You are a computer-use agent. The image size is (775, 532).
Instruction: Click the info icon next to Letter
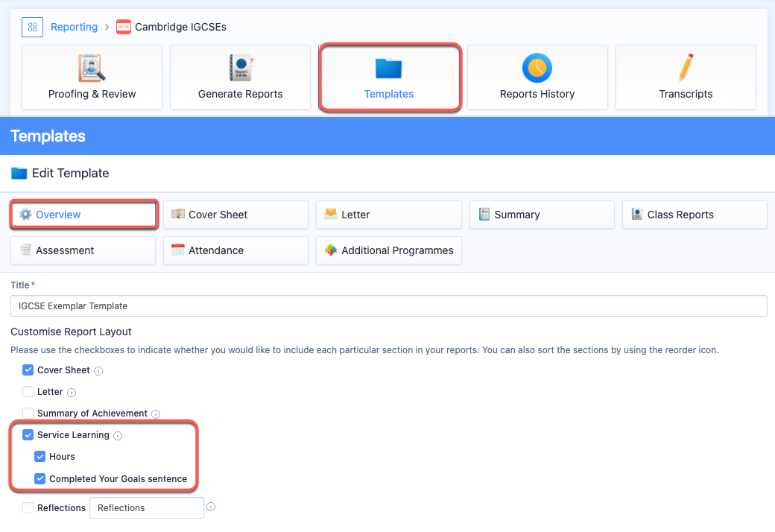72,392
